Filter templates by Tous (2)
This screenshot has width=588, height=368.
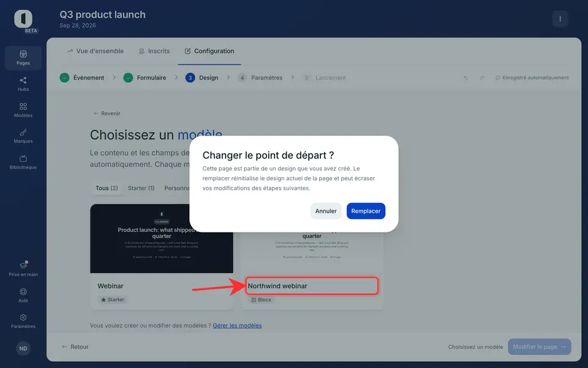(107, 188)
